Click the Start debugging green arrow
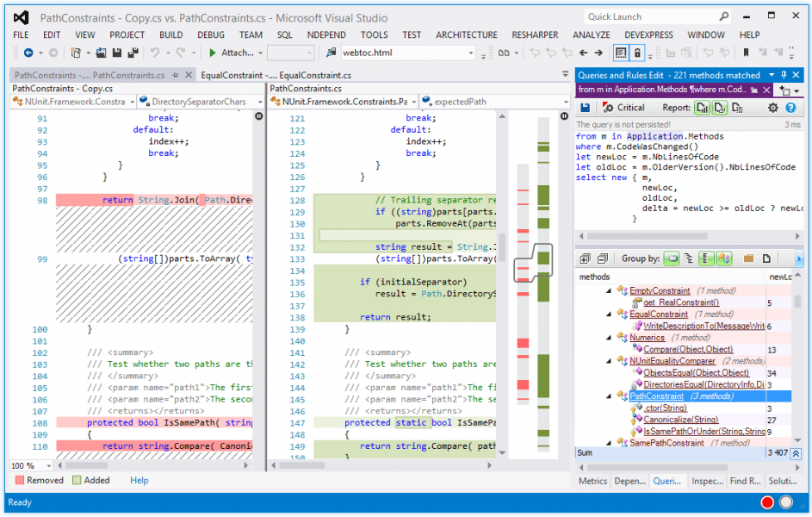Screen dimensions: 812x517 [213, 53]
